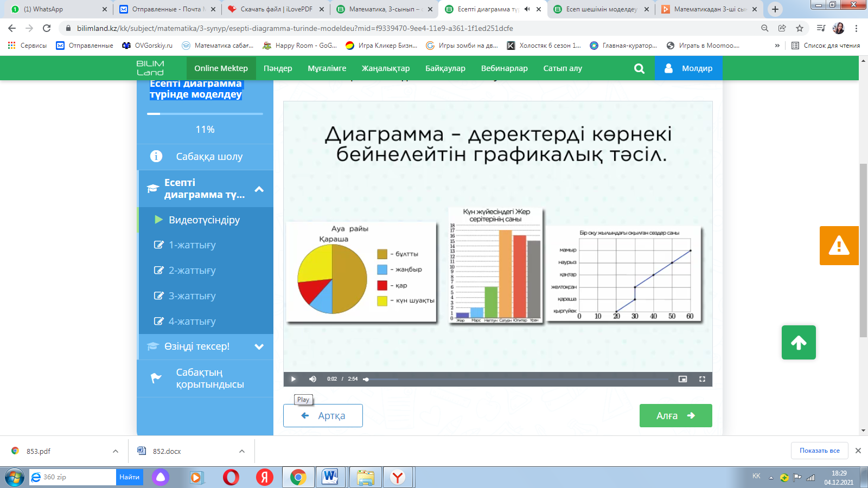Open Opera browser from the taskbar
Image resolution: width=868 pixels, height=488 pixels.
pos(231,477)
